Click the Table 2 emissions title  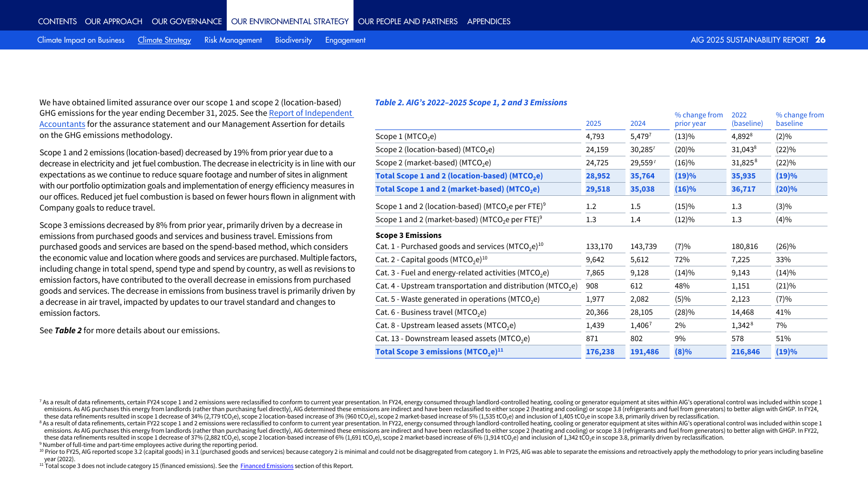(x=471, y=103)
